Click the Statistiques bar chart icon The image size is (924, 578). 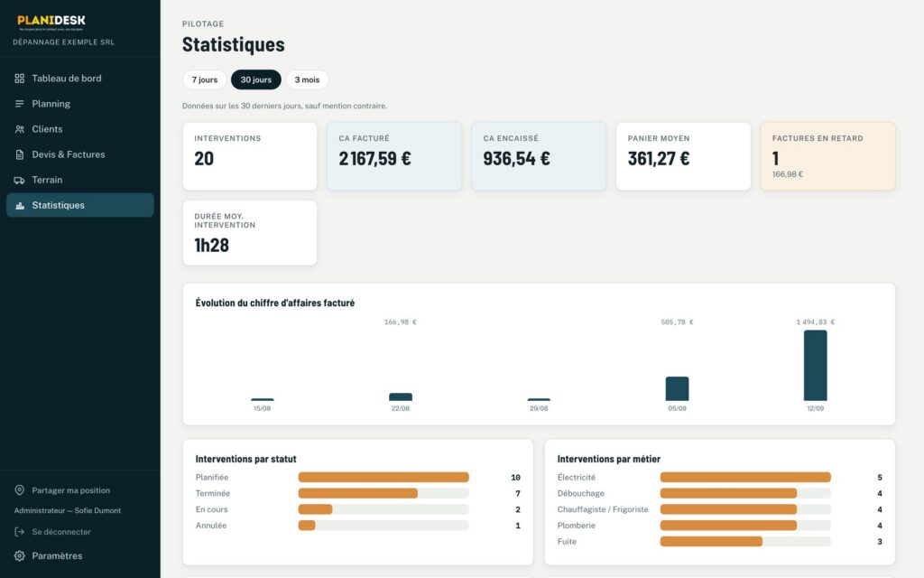pos(20,205)
